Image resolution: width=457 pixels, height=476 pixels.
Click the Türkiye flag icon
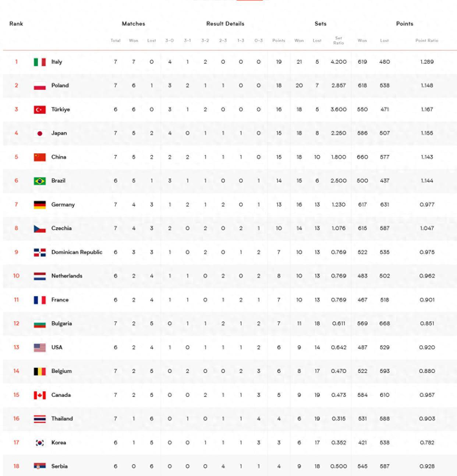40,109
